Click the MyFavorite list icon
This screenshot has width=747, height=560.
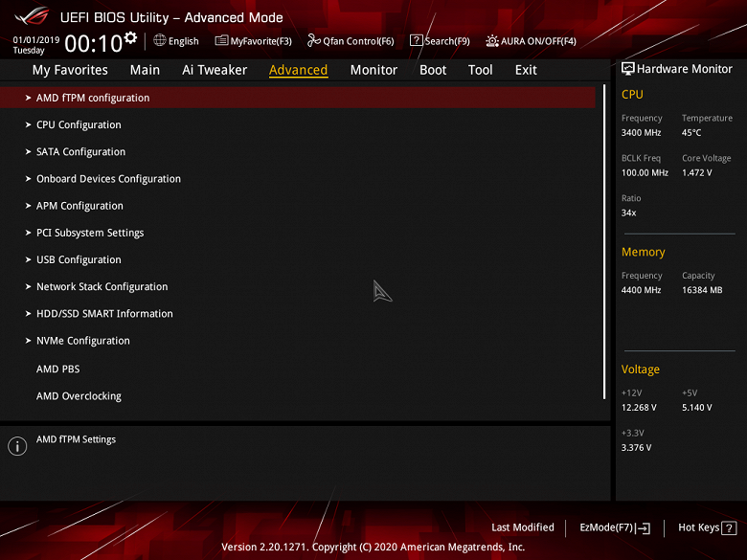(x=221, y=40)
